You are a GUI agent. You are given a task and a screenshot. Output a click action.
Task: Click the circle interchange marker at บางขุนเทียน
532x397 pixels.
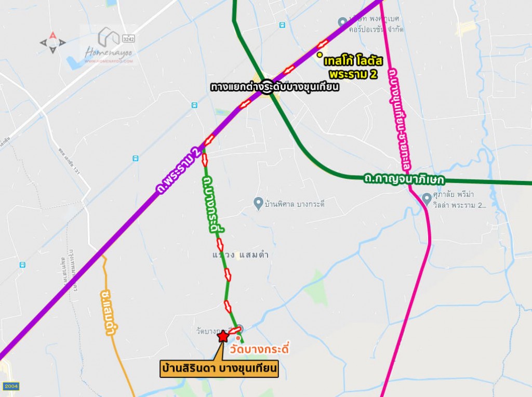coord(268,87)
